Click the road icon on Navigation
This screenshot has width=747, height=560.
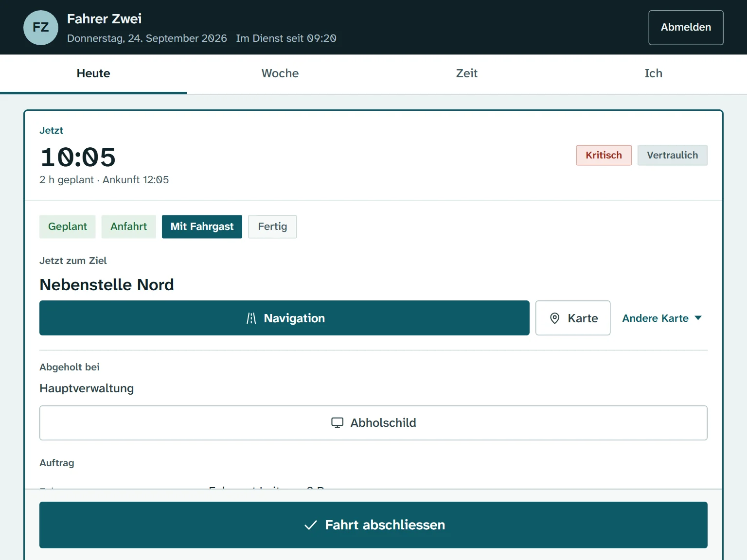coord(251,318)
